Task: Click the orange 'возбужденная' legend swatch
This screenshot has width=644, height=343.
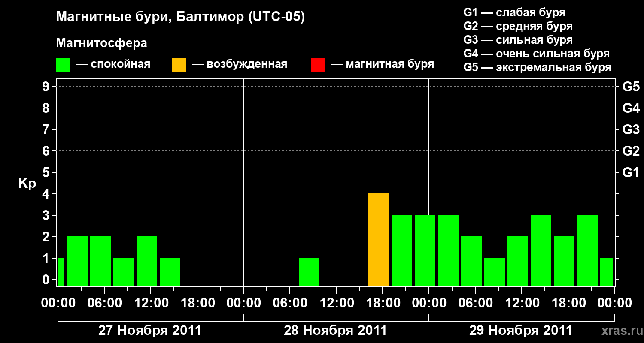Action: point(179,65)
